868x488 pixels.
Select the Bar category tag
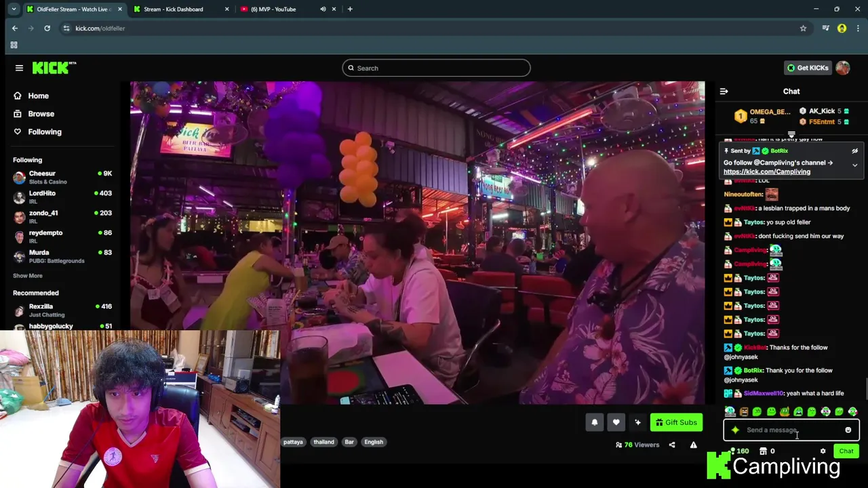[349, 442]
